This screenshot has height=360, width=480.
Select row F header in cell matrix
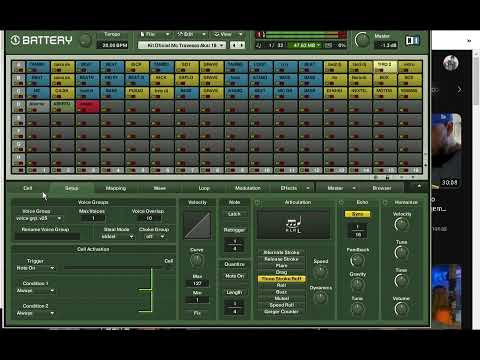point(19,133)
